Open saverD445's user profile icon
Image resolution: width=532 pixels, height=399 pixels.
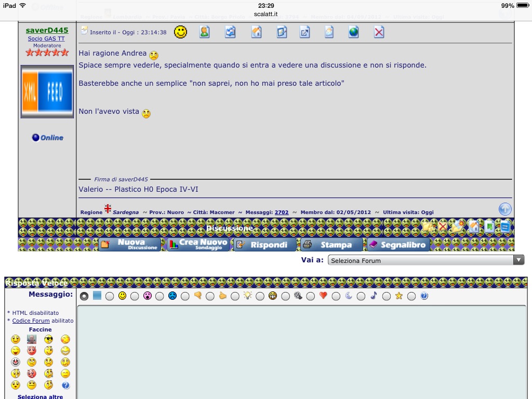tap(204, 32)
